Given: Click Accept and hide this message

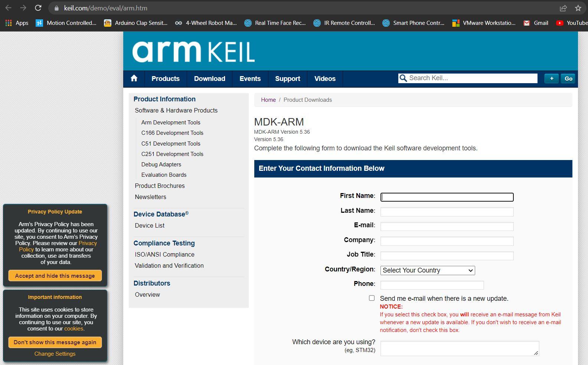Looking at the screenshot, I should tap(55, 276).
